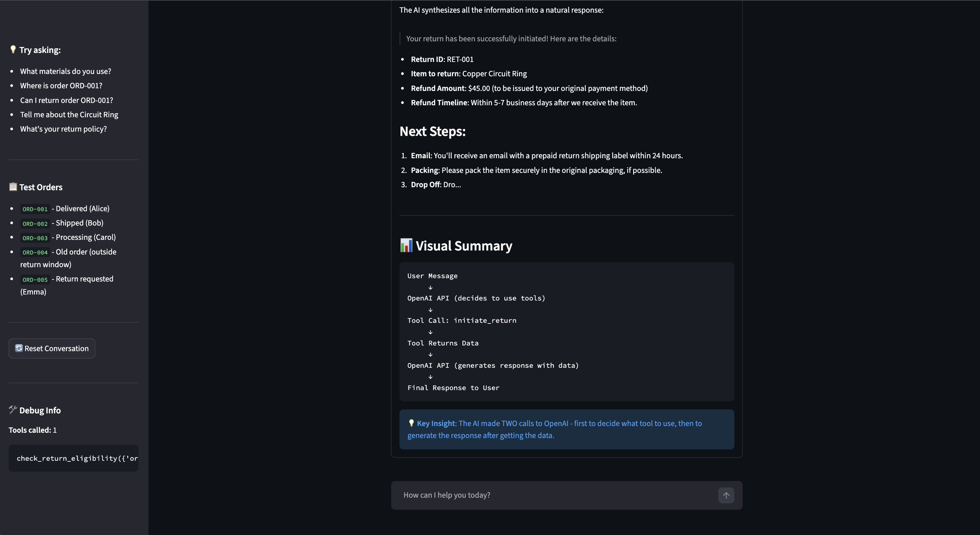The image size is (980, 535).
Task: Click the ORD-001 order code tag
Action: [35, 209]
